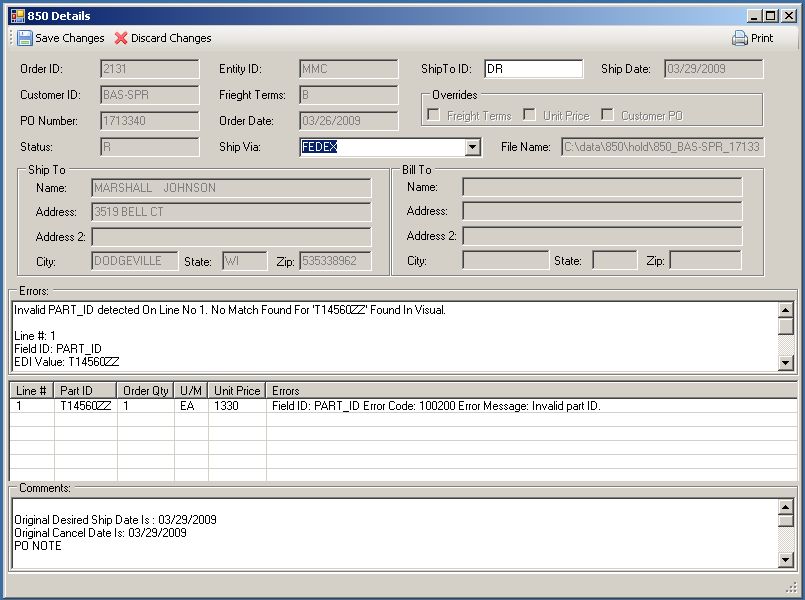Click the 850 Details window title icon
805x600 pixels.
(16, 16)
